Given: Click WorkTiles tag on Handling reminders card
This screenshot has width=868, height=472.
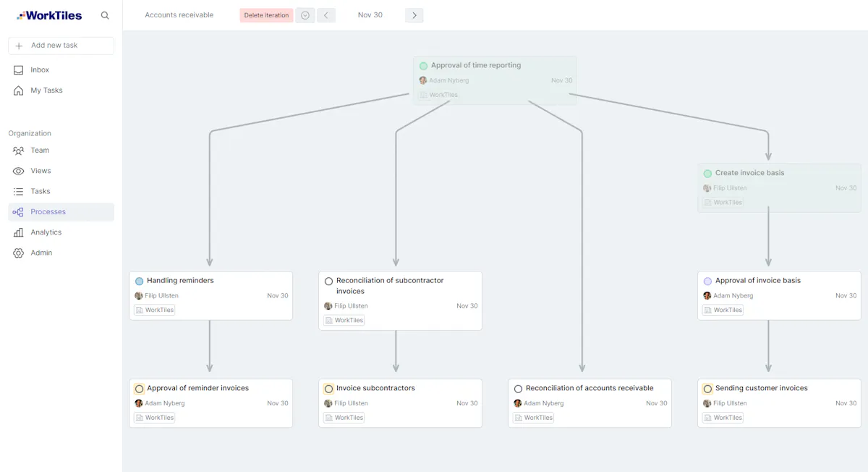Looking at the screenshot, I should [155, 310].
